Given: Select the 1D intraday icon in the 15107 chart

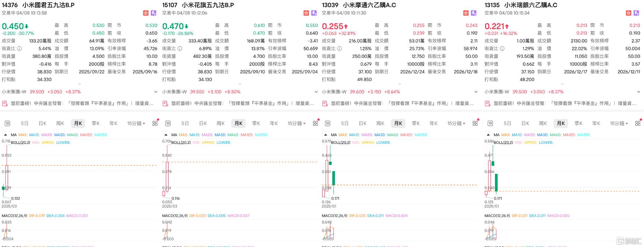Looking at the screenshot, I should (168, 123).
